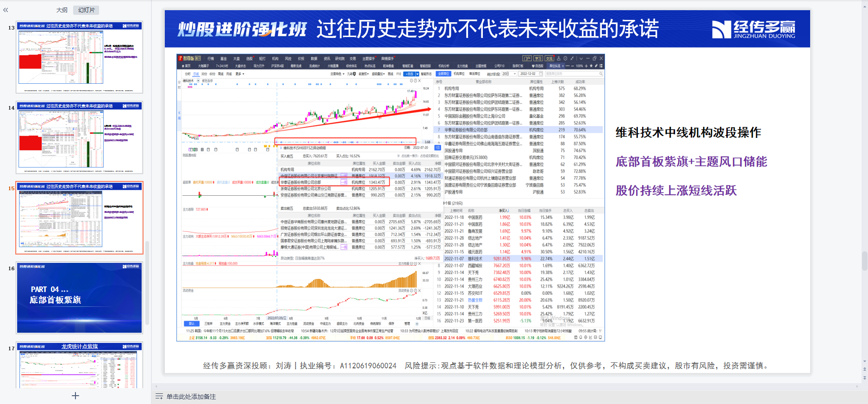Click the scroll-down arrow on the right scrollbar

pyautogui.click(x=864, y=361)
